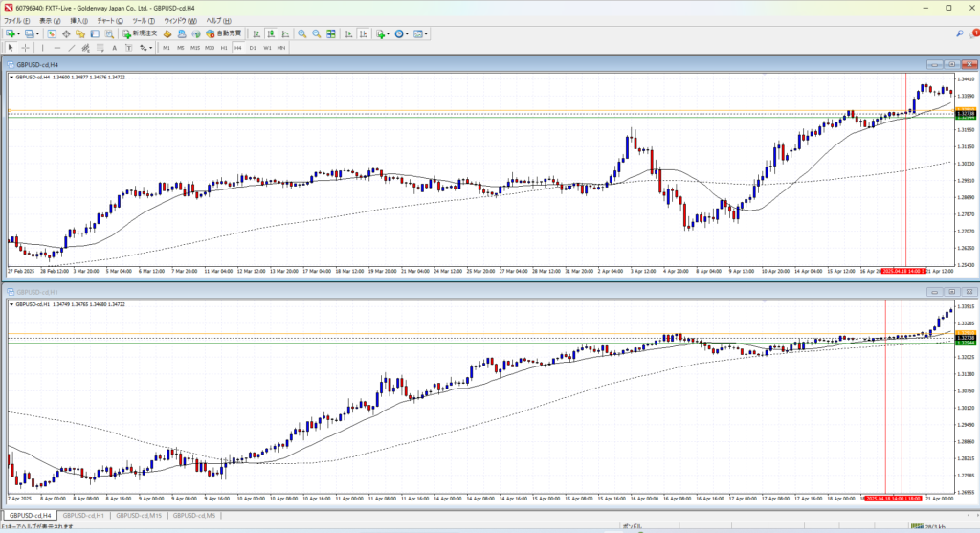Screen dimensions: 980x533
Task: Click the orange horizontal line on H4 chart
Action: pos(479,110)
